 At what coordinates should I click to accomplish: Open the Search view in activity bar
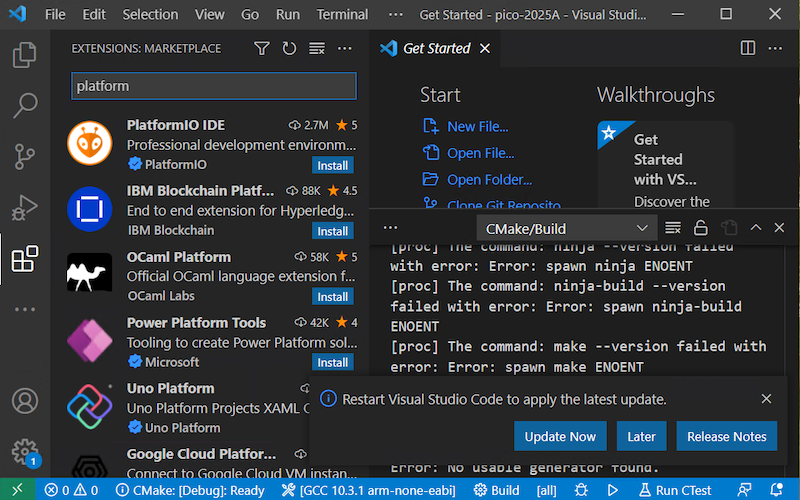24,106
